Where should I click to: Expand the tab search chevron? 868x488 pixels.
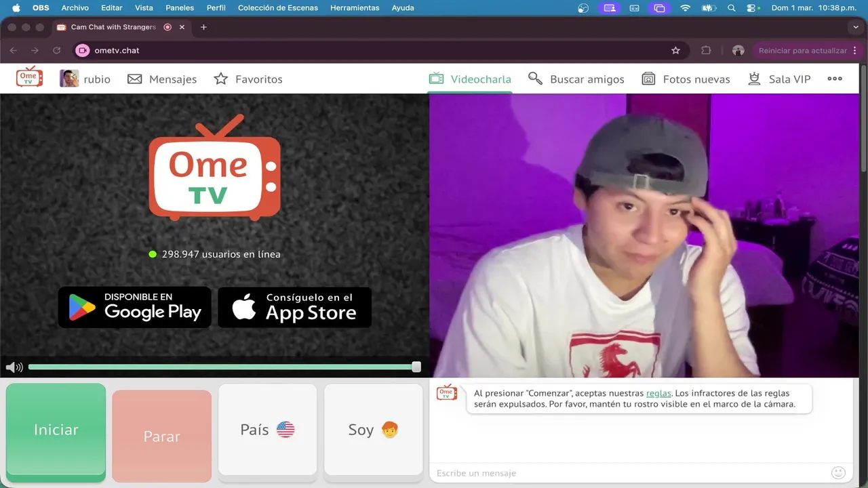tap(856, 27)
